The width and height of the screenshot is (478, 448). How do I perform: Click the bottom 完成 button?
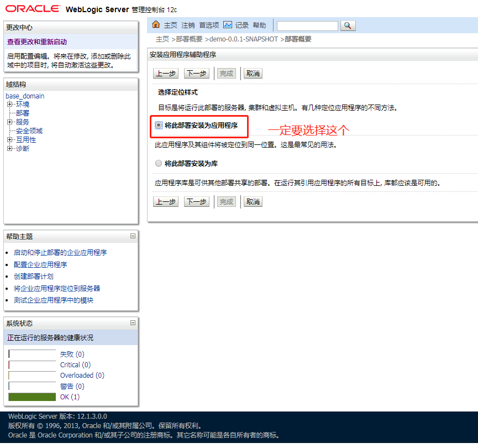click(227, 202)
